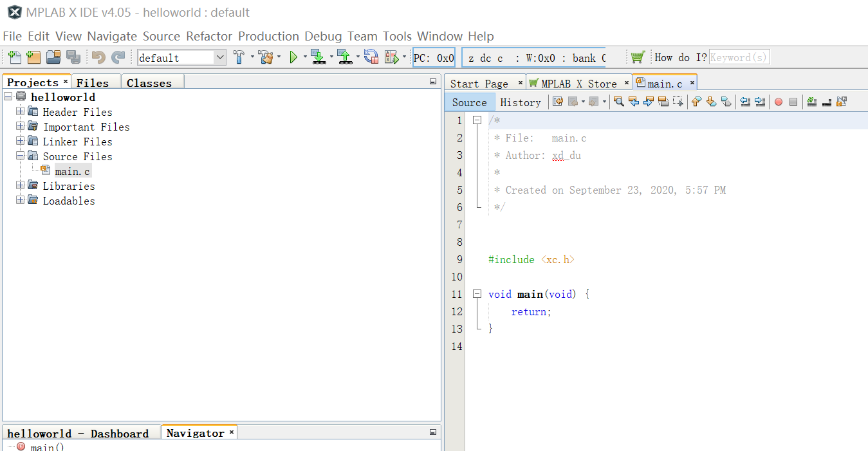868x451 pixels.
Task: Open the Debug menu
Action: (x=323, y=36)
